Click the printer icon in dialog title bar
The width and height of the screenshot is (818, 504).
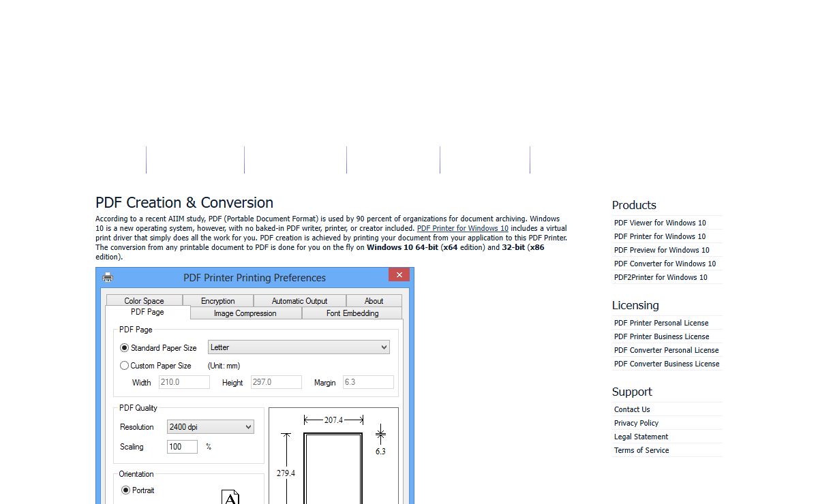click(x=108, y=277)
